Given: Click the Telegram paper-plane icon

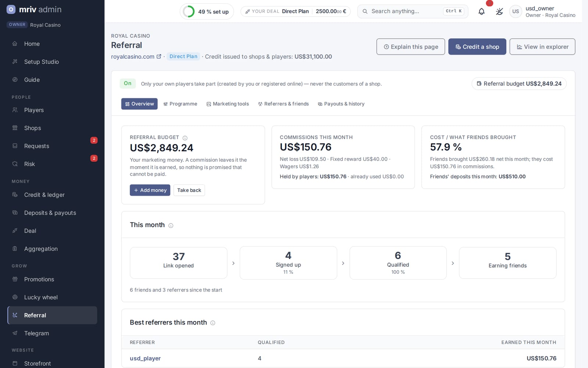Looking at the screenshot, I should click(15, 333).
